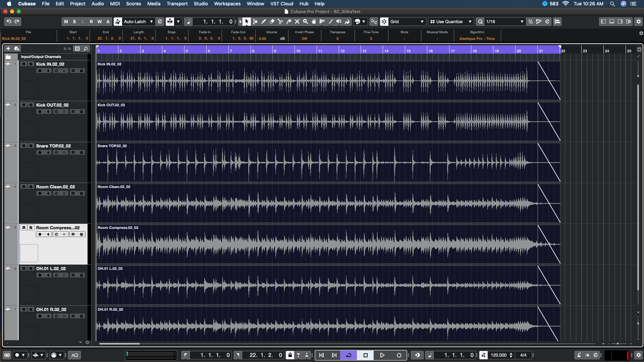The width and height of the screenshot is (644, 362).
Task: Open the Project menu
Action: click(x=77, y=4)
